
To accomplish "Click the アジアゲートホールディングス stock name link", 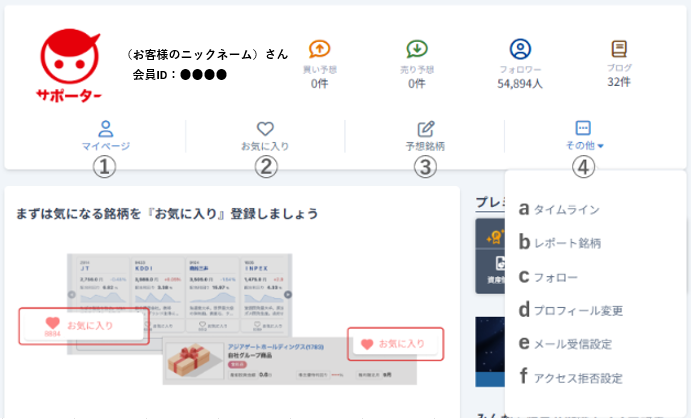I will click(276, 347).
